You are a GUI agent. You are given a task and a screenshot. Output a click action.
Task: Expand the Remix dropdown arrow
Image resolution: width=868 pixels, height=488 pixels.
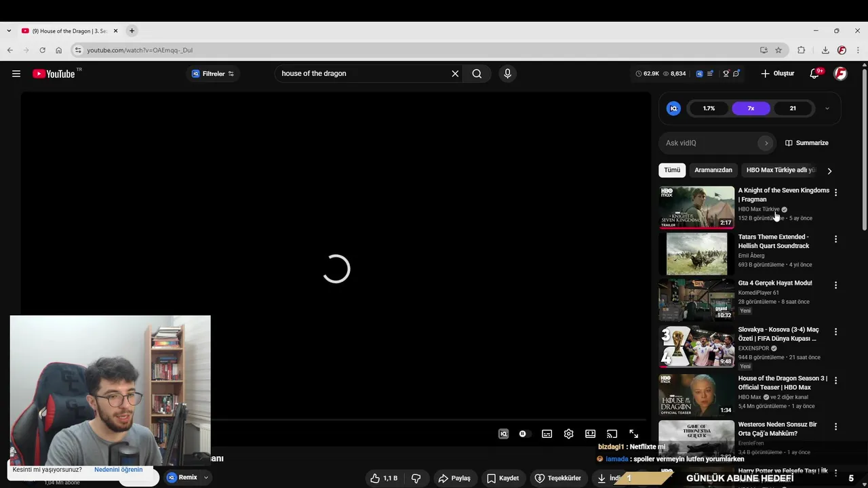point(206,477)
